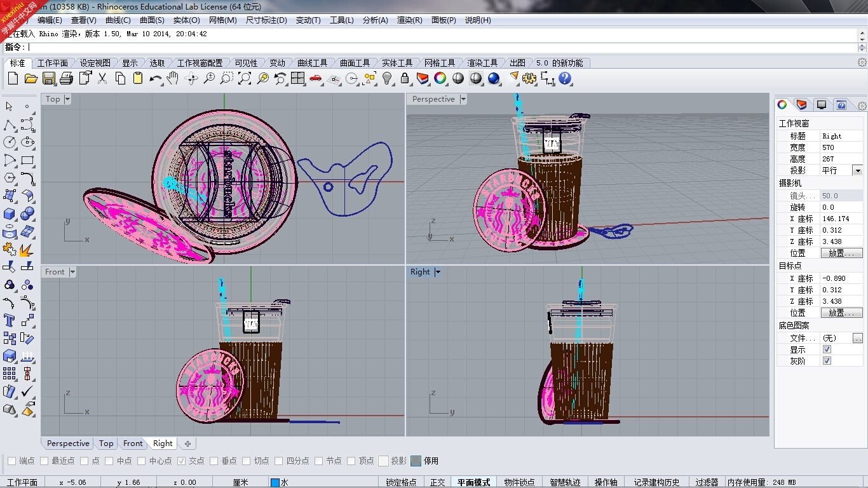Viewport: 868px width, 488px height.
Task: Choose the Polyline tool in left toolbar
Action: click(9, 125)
